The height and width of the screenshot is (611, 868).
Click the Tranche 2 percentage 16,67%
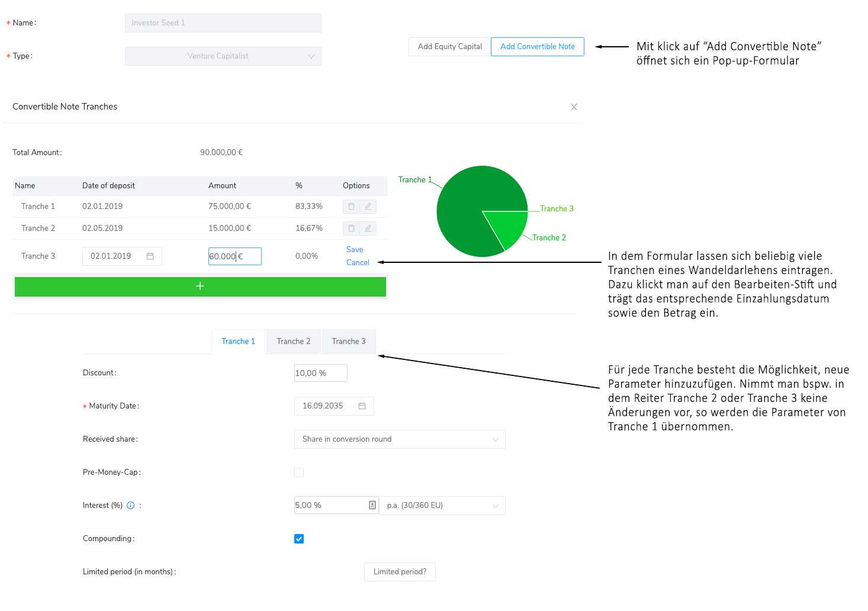(309, 229)
